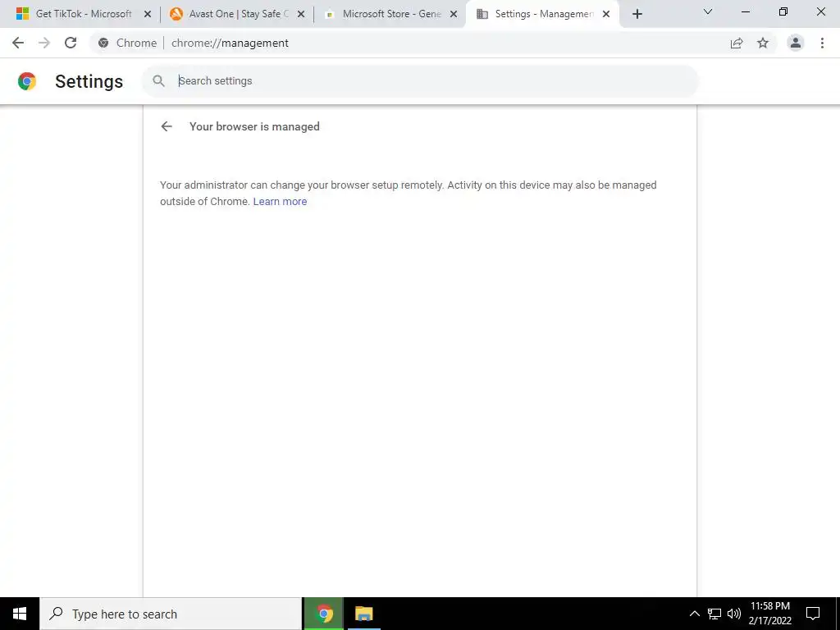Viewport: 840px width, 630px height.
Task: Click the magnifier icon in Search settings
Action: tap(158, 81)
